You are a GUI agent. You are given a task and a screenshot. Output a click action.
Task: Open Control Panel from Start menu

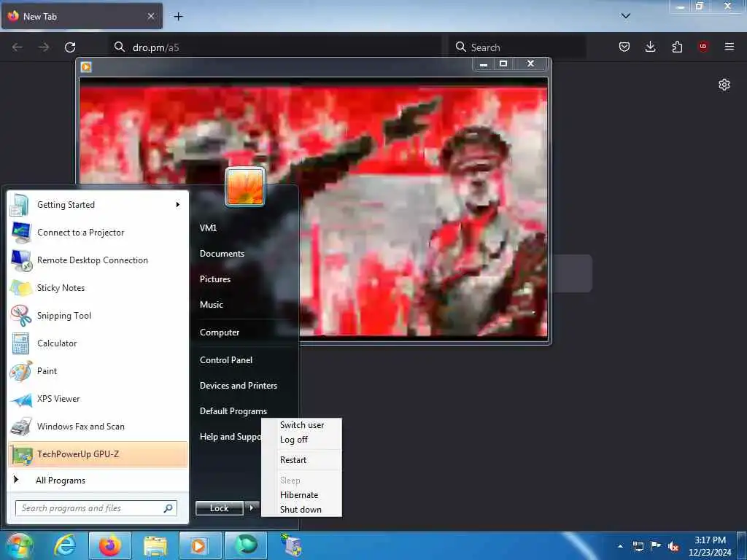click(x=226, y=360)
